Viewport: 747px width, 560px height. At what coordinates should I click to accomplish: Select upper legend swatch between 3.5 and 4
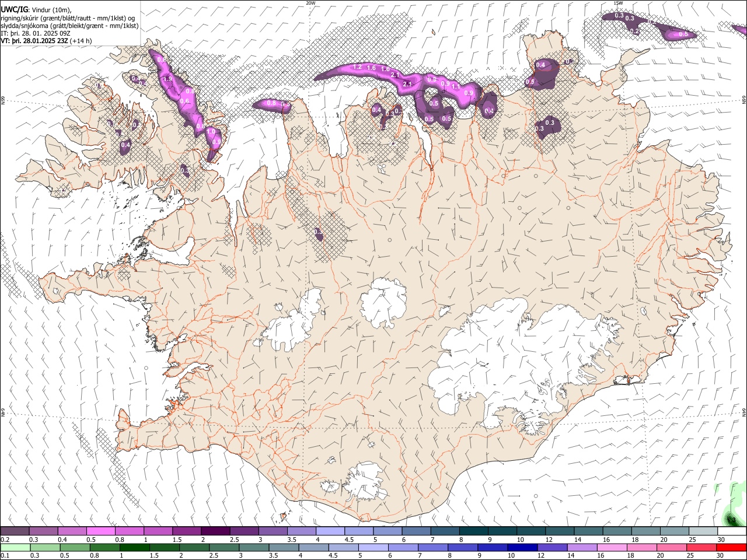coord(302,531)
